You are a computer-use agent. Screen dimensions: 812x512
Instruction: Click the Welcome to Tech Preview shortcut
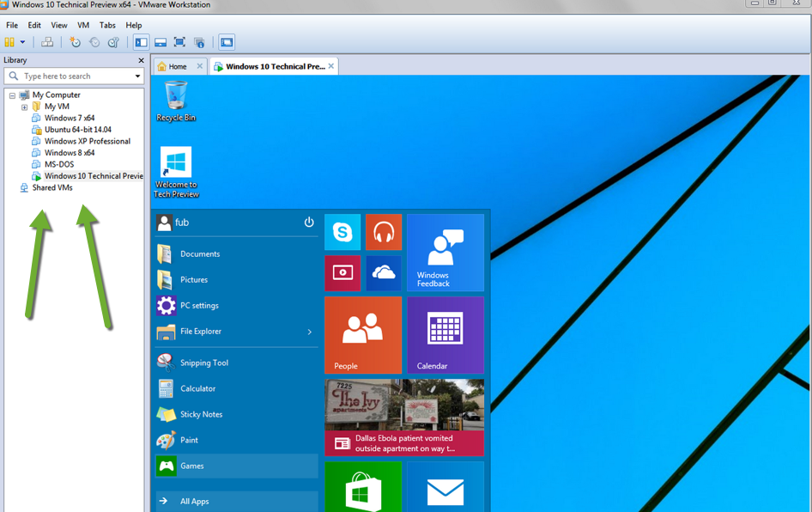click(176, 172)
